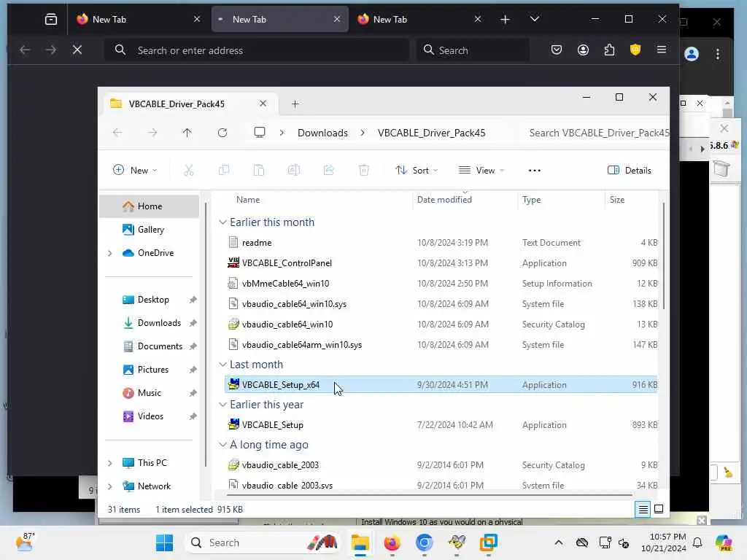Image resolution: width=747 pixels, height=560 pixels.
Task: Select Home in navigation pane
Action: tap(150, 206)
